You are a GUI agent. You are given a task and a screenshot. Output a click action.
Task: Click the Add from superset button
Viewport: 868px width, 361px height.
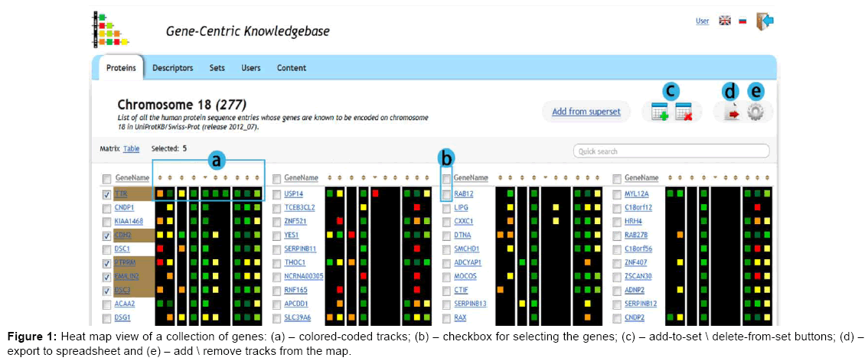(x=587, y=112)
